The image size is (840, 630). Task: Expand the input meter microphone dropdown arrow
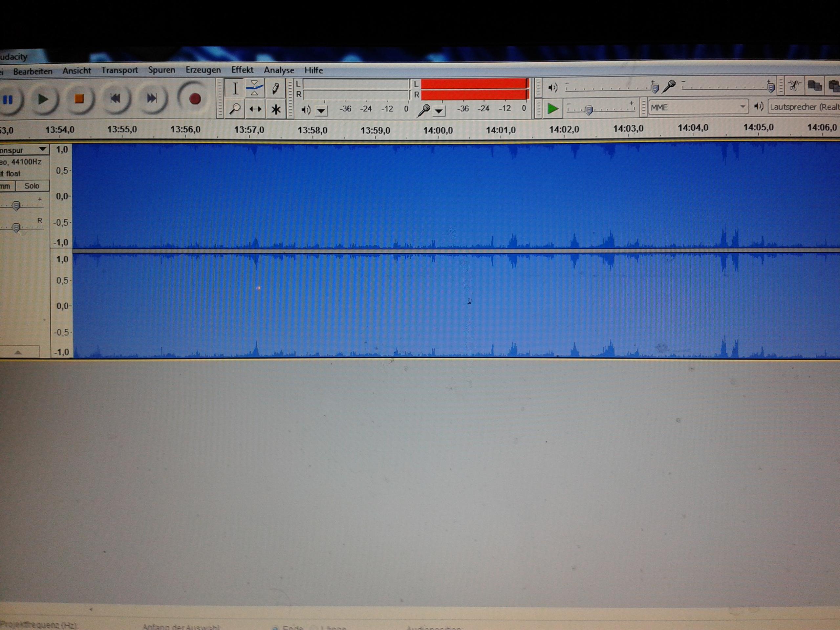click(439, 111)
